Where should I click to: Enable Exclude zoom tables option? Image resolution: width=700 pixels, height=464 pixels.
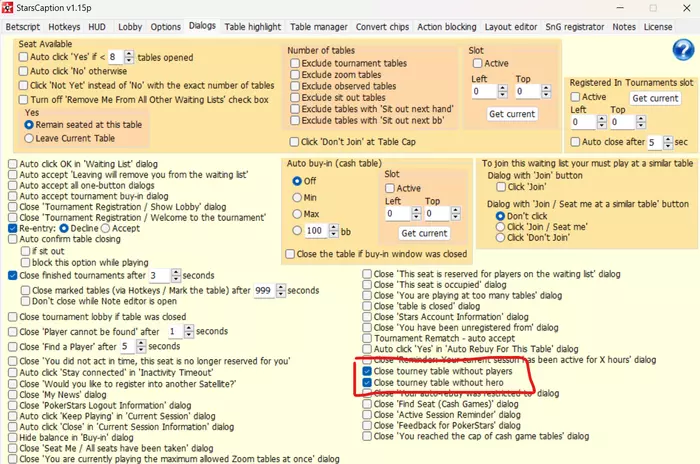295,75
